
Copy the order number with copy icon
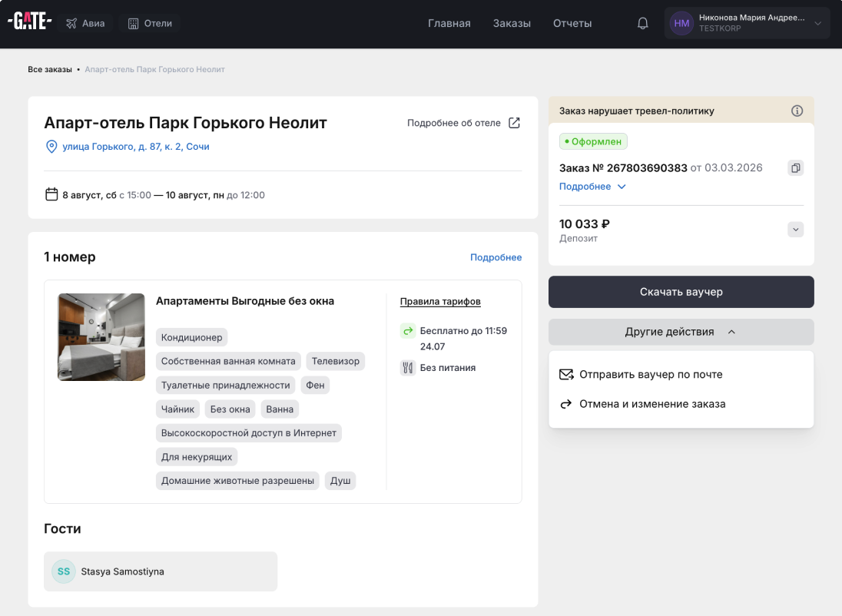(x=795, y=168)
